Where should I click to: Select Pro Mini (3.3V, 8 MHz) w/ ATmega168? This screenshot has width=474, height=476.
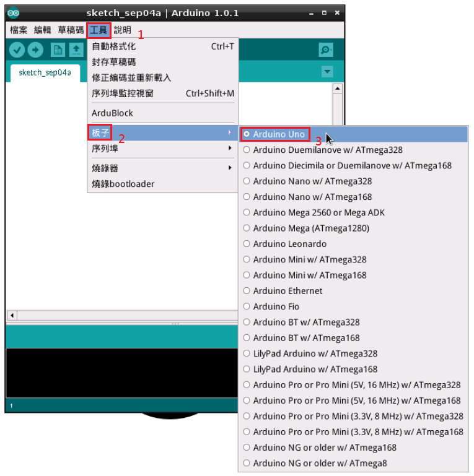point(353,432)
